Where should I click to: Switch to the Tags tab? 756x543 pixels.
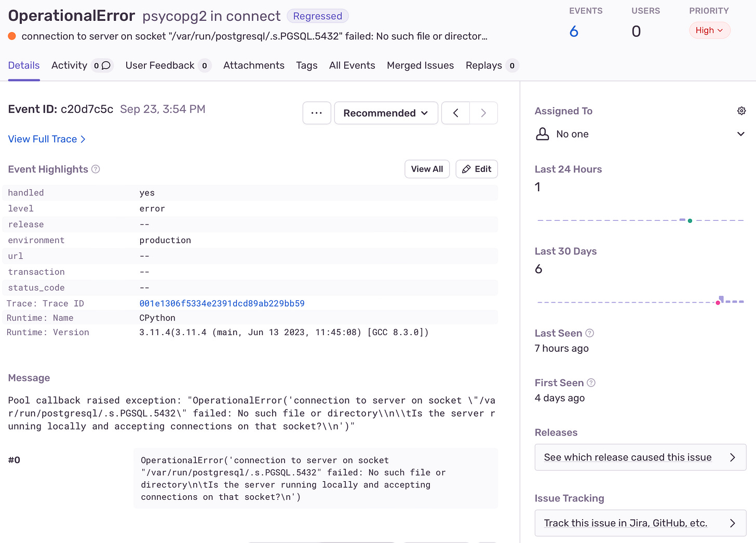[306, 65]
